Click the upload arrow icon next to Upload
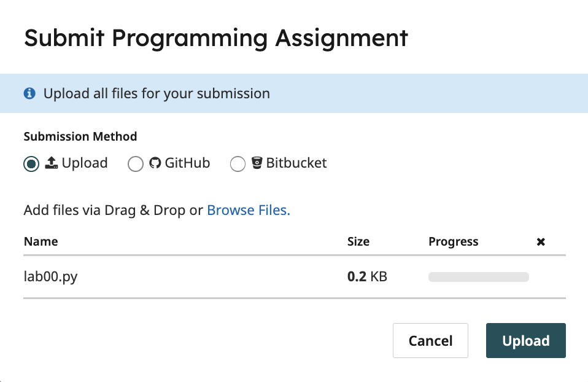 [52, 163]
